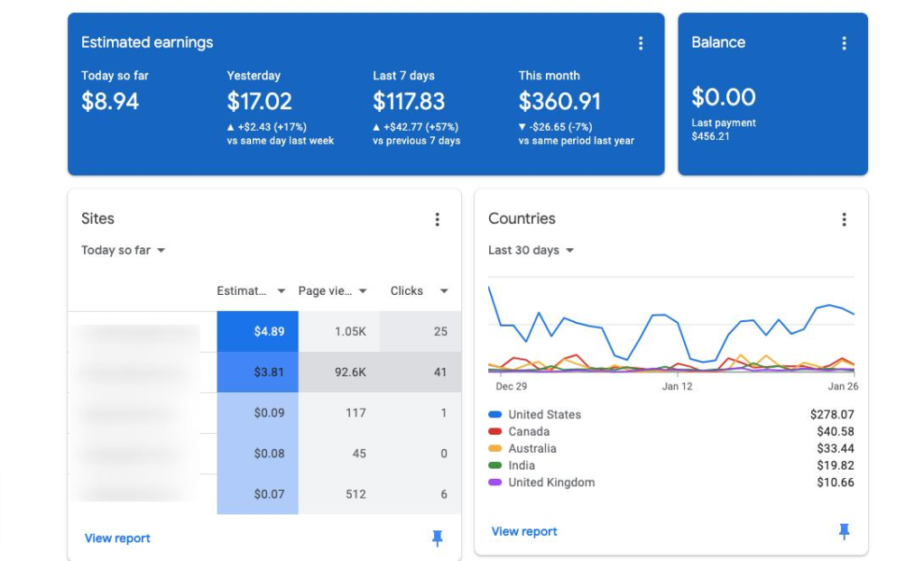The height and width of the screenshot is (561, 924).
Task: Open Estimated earnings card three-dot menu
Action: click(641, 43)
